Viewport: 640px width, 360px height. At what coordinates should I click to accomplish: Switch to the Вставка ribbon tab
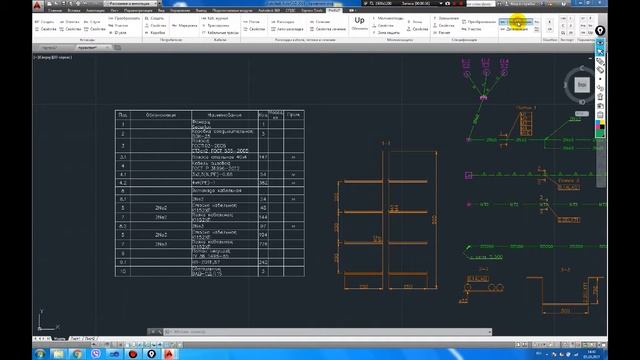(74, 11)
